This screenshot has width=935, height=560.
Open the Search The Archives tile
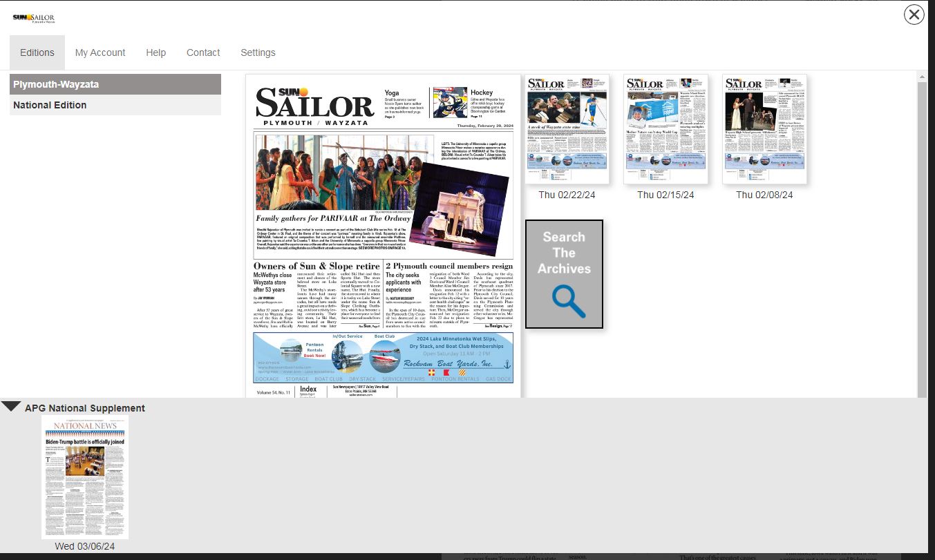coord(564,274)
